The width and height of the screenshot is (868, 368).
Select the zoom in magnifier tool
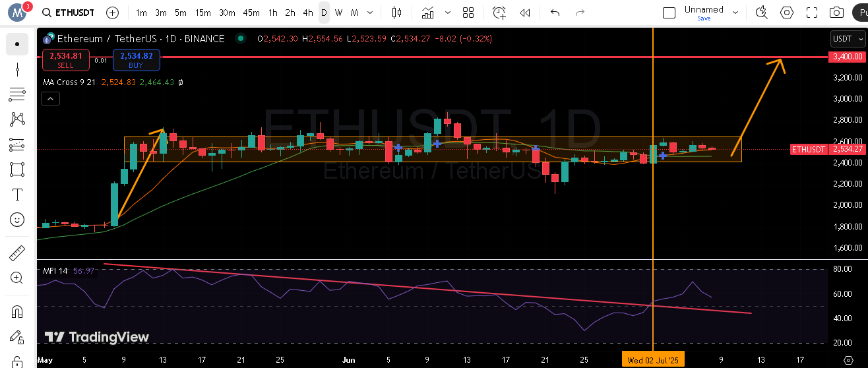[x=17, y=278]
